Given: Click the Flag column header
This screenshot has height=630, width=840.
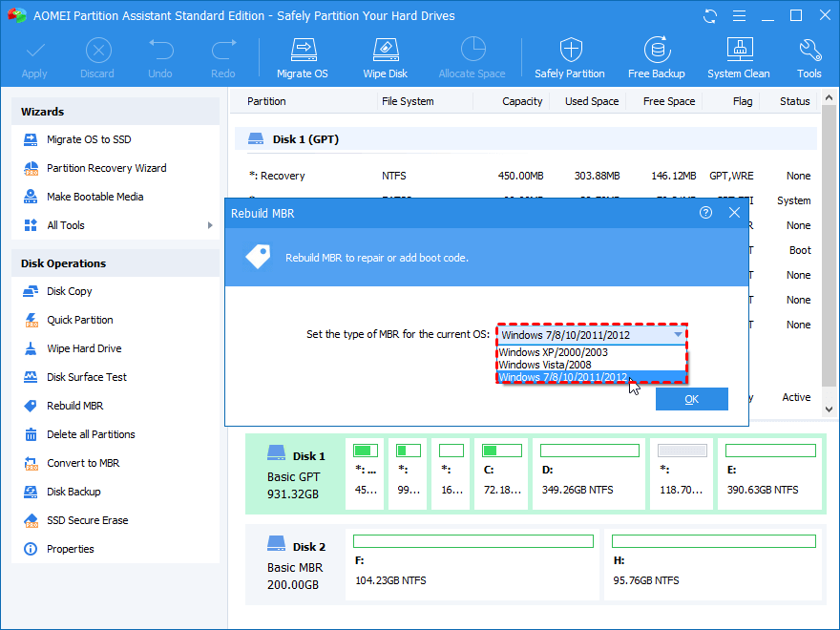Looking at the screenshot, I should [743, 101].
